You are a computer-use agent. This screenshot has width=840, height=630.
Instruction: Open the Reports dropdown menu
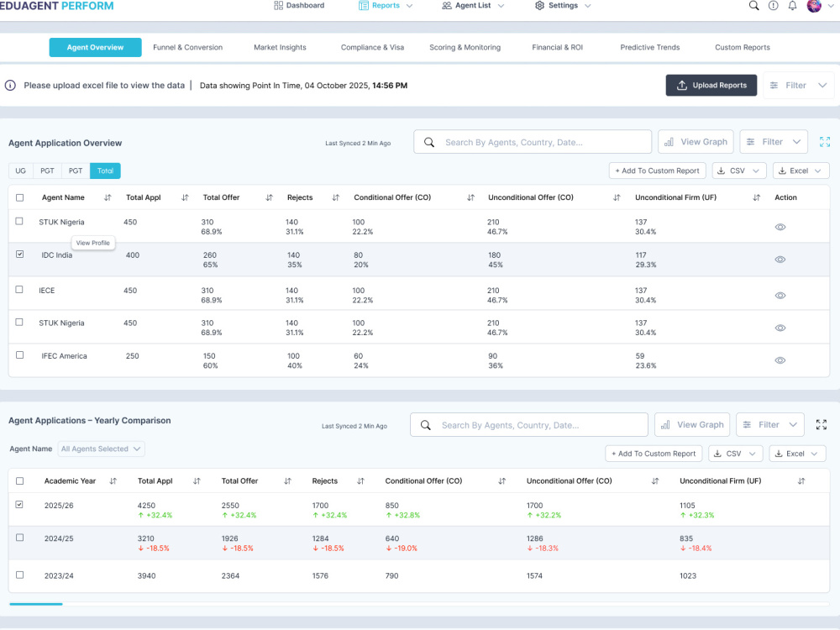tap(386, 6)
